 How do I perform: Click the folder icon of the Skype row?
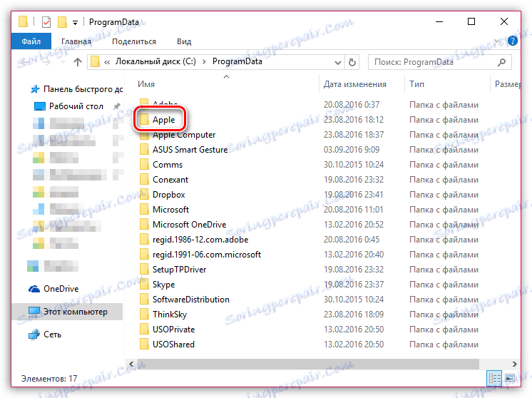(144, 285)
